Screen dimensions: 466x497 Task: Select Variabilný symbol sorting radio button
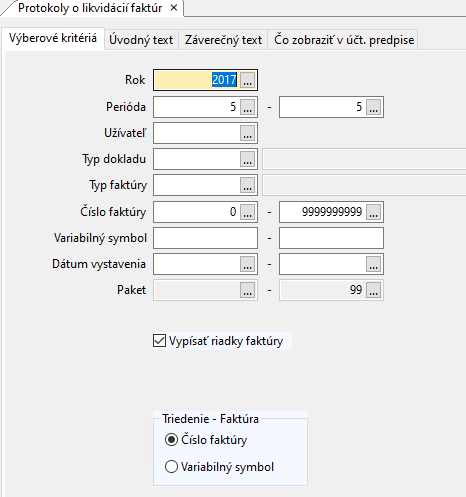171,466
